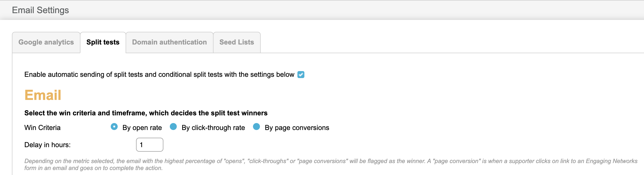Click the 'By open rate' label text
This screenshot has width=644, height=175.
click(142, 128)
